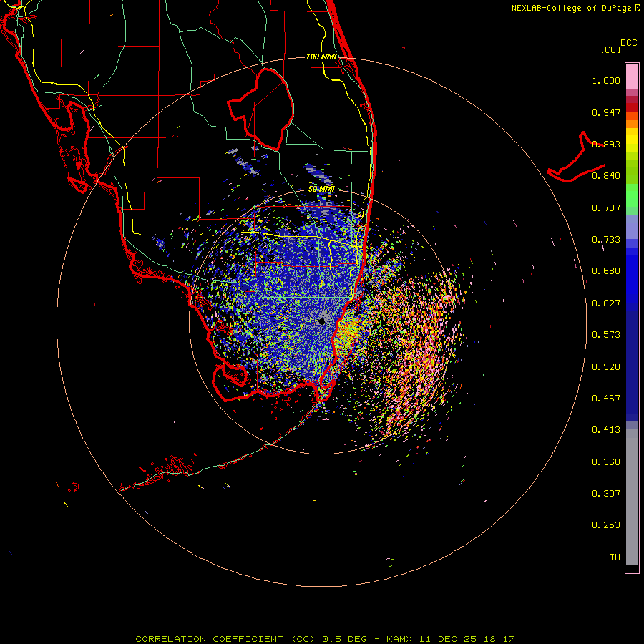Click the 0.627 legend value
Viewport: 644px width, 644px height.
tap(606, 303)
